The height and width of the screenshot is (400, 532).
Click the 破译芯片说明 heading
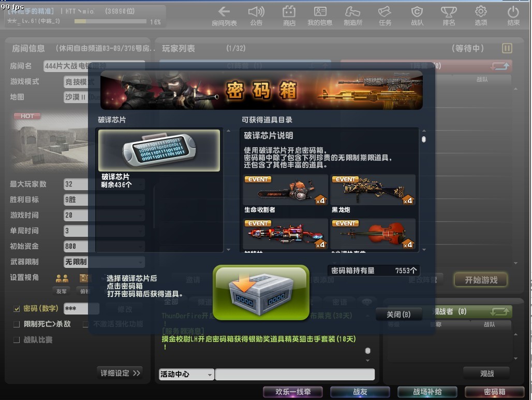coord(269,135)
